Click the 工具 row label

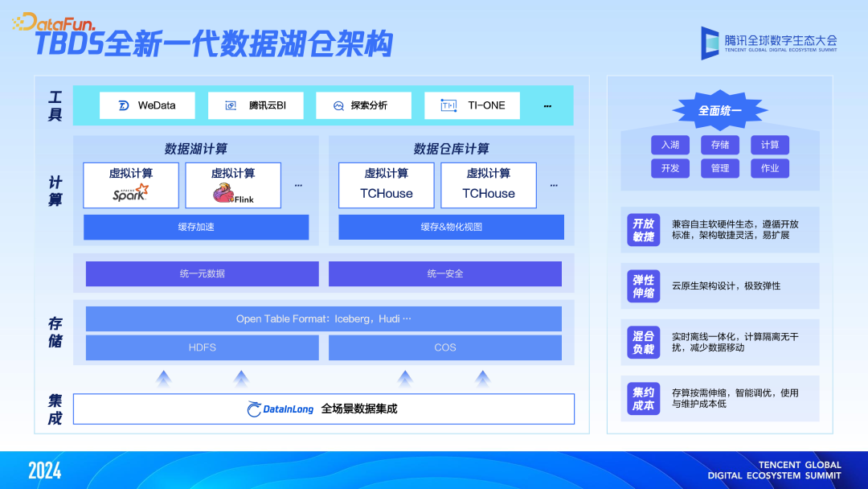(55, 106)
